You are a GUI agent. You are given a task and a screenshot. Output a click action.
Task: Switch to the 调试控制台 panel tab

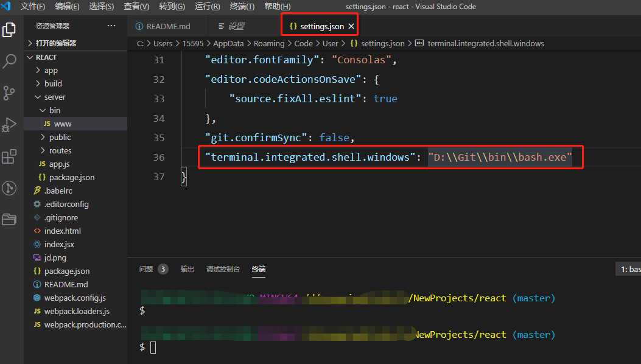point(223,269)
